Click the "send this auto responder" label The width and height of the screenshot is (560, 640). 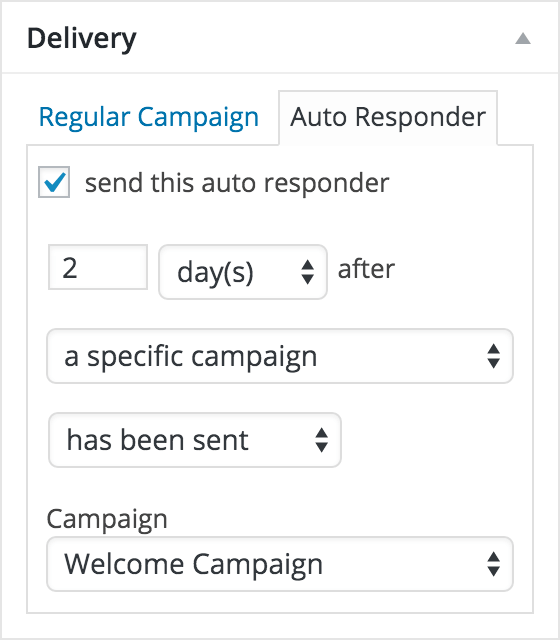pyautogui.click(x=237, y=183)
